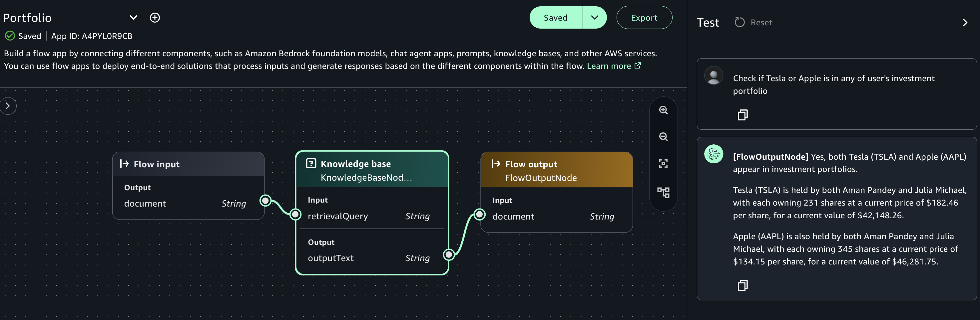980x320 pixels.
Task: Click Flow output document input connector
Action: click(x=479, y=214)
